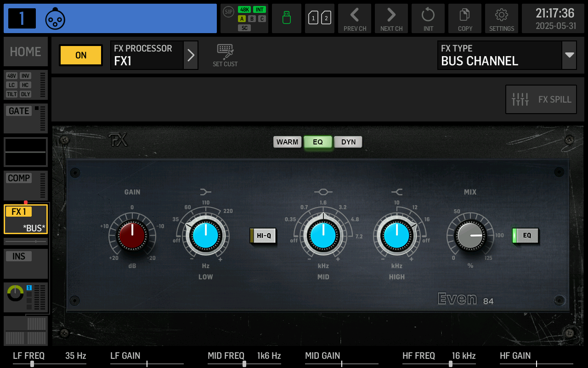Click the channel meter block in the sidebar

pyautogui.click(x=25, y=297)
